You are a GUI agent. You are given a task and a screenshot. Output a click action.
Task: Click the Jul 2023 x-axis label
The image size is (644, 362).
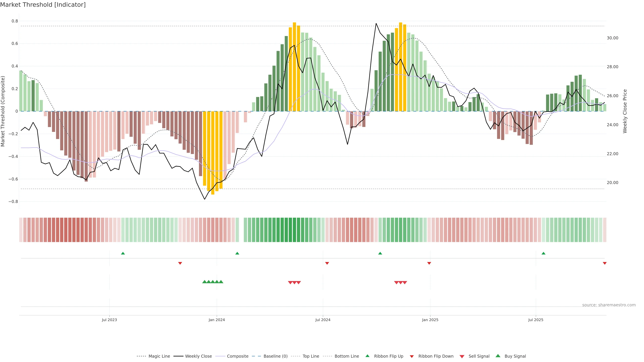click(x=109, y=320)
